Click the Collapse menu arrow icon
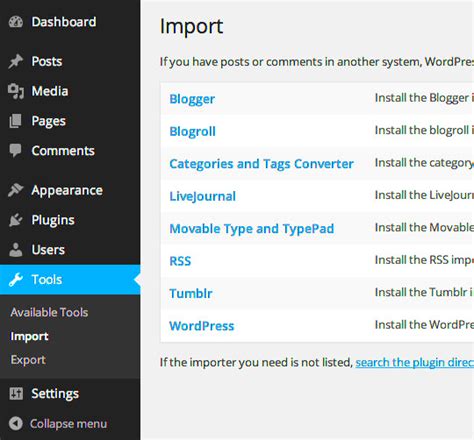Screen dimensions: 474x440 click(x=16, y=423)
